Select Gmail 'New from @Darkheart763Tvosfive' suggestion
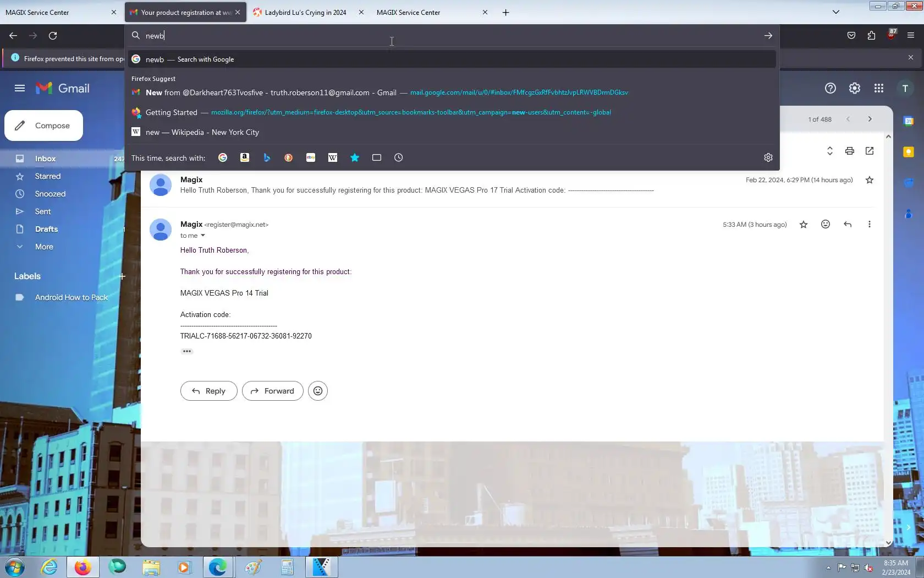This screenshot has height=578, width=924. point(452,92)
